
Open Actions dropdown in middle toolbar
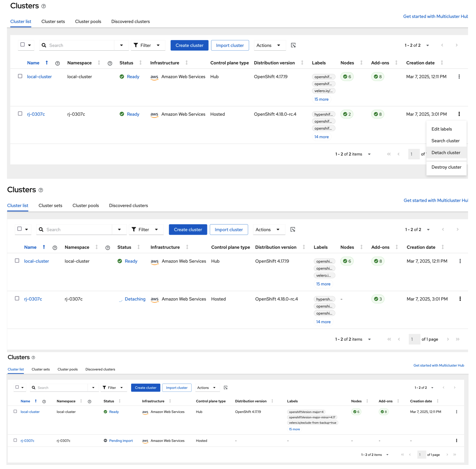point(269,229)
